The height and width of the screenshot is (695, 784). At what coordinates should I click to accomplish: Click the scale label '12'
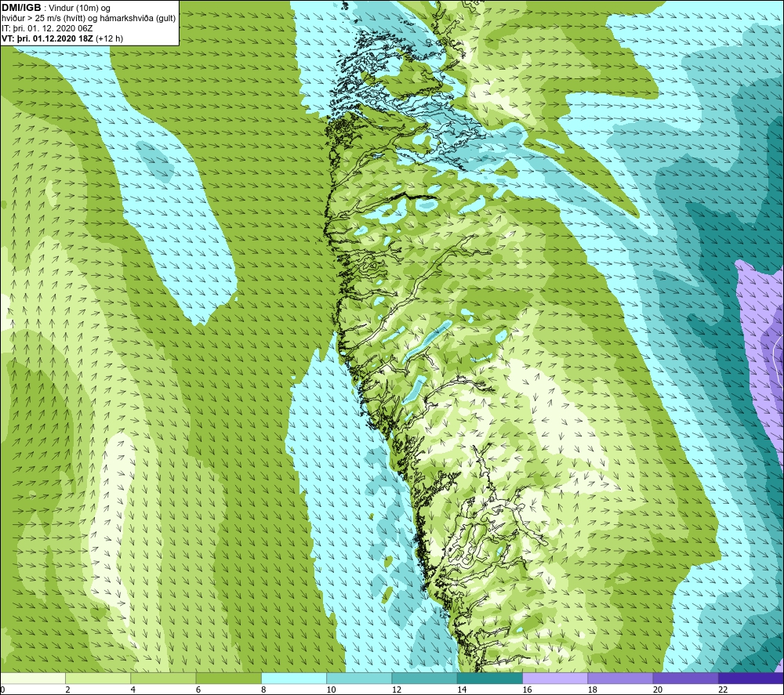(x=397, y=690)
